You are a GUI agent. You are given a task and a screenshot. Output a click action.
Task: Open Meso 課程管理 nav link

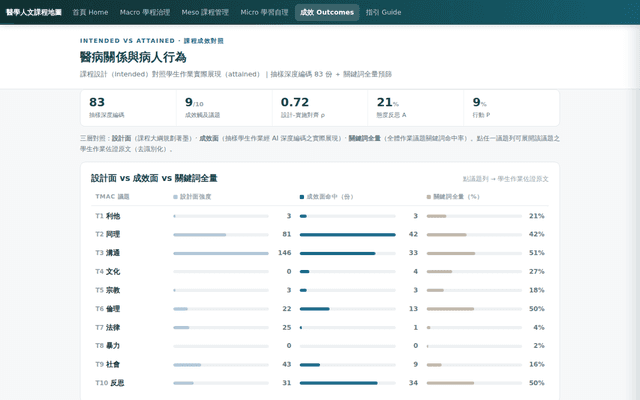[205, 12]
